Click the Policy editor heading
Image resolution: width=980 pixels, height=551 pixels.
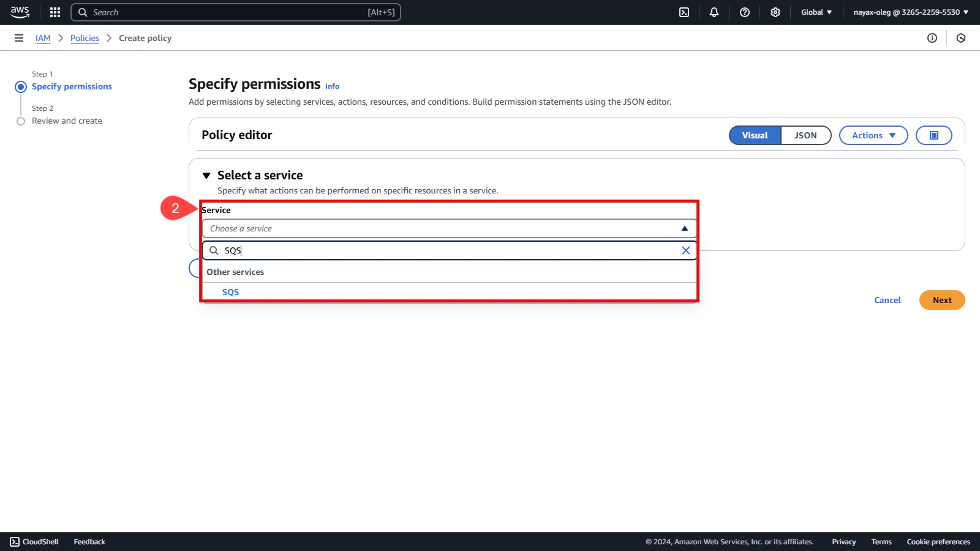tap(237, 135)
